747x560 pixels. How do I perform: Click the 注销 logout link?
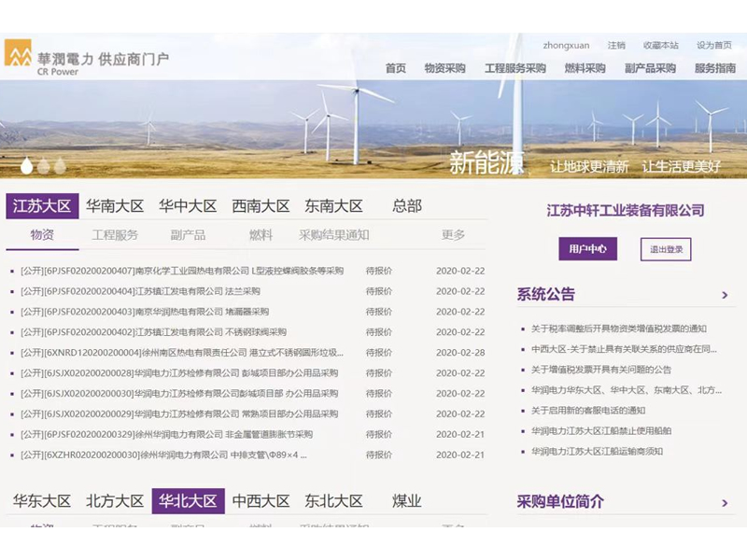tap(616, 45)
